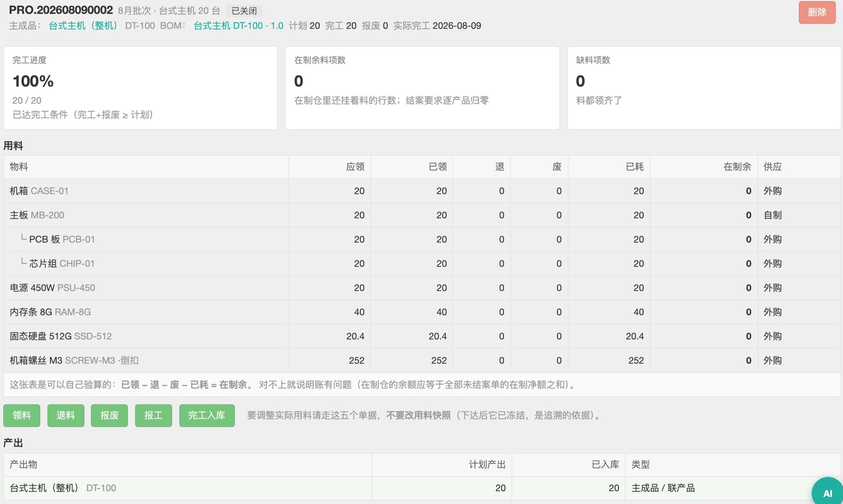This screenshot has height=504, width=843.
Task: Select the 芯片组 CHIP-01 child row
Action: coord(422,264)
